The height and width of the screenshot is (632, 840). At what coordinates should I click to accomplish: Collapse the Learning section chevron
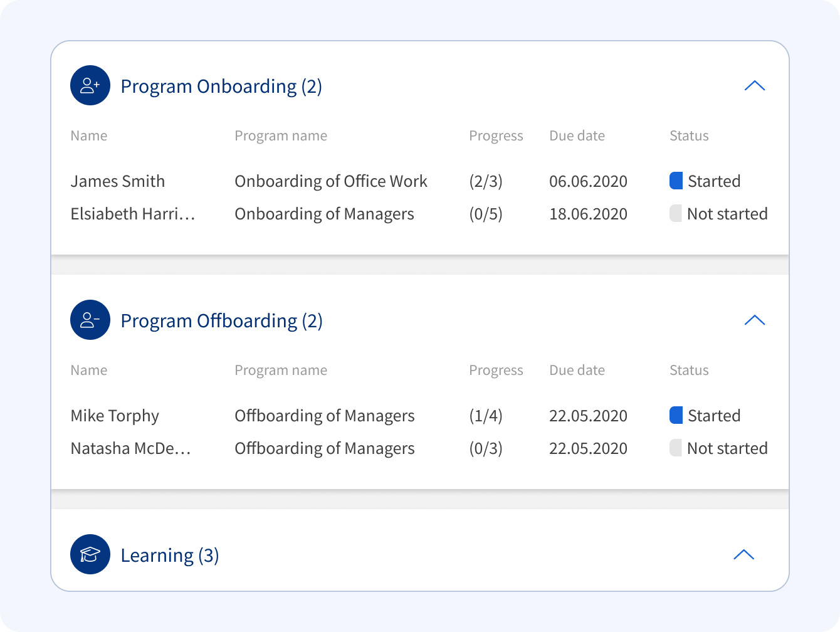(x=743, y=554)
